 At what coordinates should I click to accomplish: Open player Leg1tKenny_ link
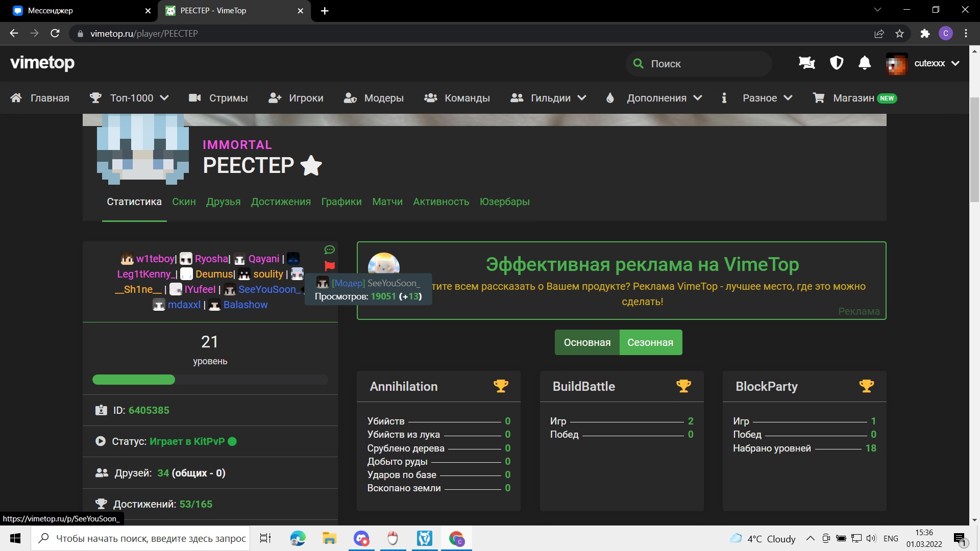(x=146, y=274)
